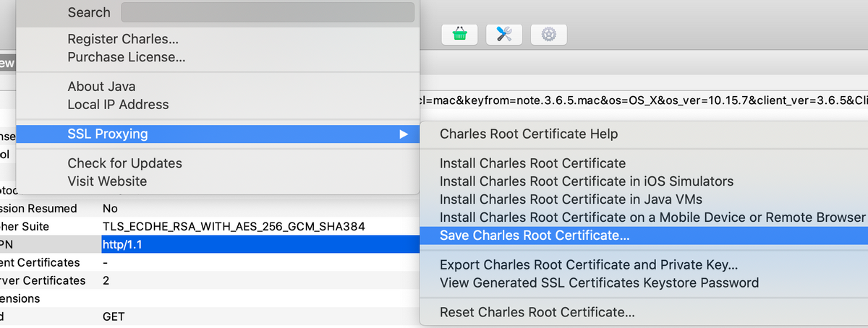
Task: Select Install Charles Root Certificate
Action: pos(532,163)
